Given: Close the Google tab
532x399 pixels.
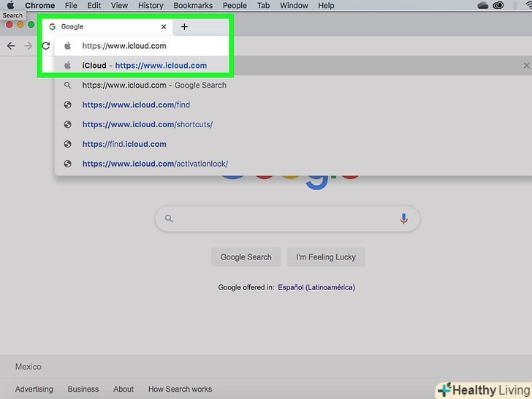Looking at the screenshot, I should (x=164, y=26).
